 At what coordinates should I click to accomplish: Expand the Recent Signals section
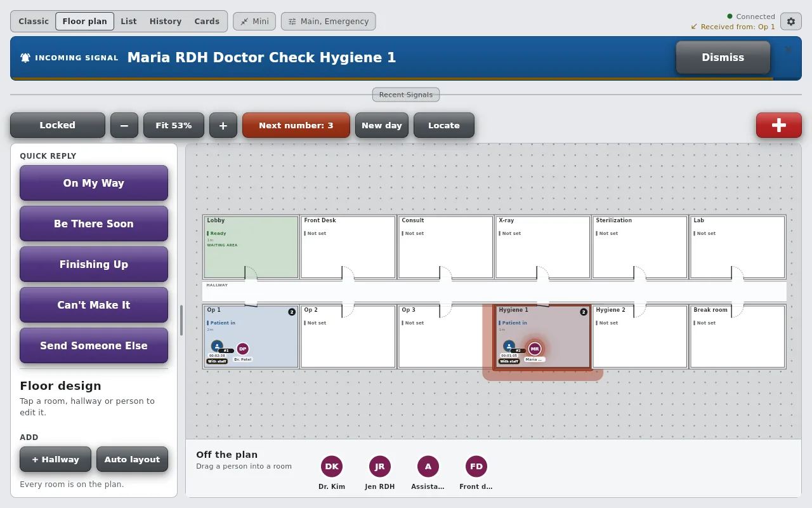[406, 95]
